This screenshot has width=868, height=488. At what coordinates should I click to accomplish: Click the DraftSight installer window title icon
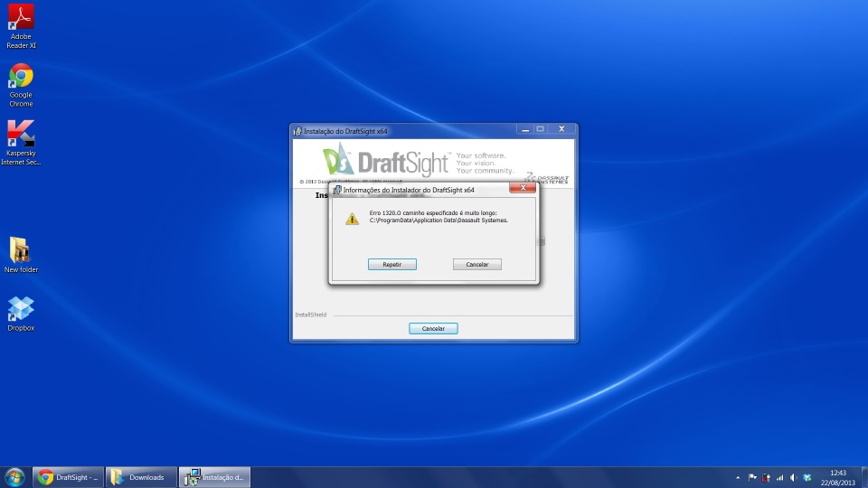click(297, 131)
